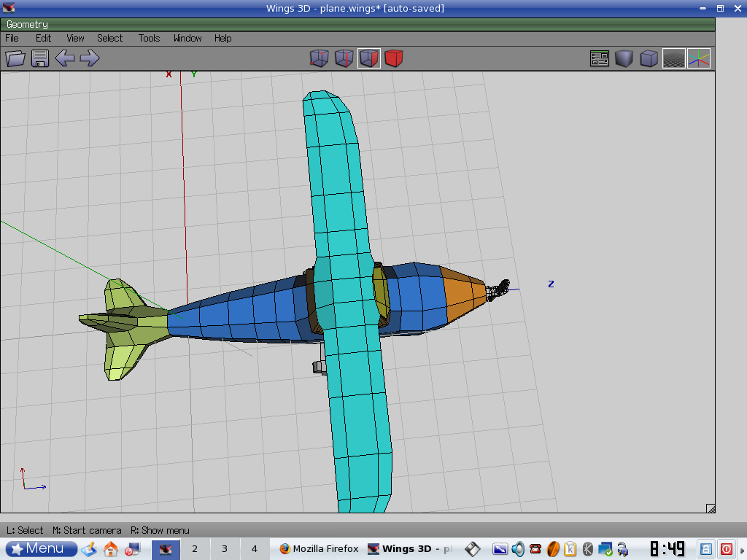Click the Undo left arrow icon
The image size is (747, 560).
point(65,58)
